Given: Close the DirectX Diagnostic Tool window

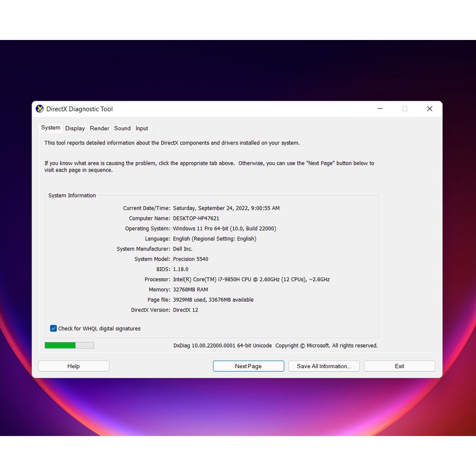Looking at the screenshot, I should point(430,109).
